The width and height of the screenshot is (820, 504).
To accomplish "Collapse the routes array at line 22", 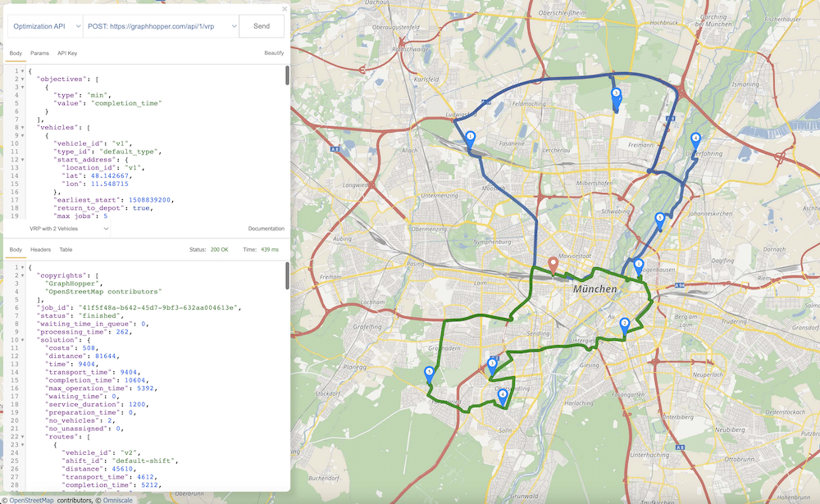I will tap(22, 437).
